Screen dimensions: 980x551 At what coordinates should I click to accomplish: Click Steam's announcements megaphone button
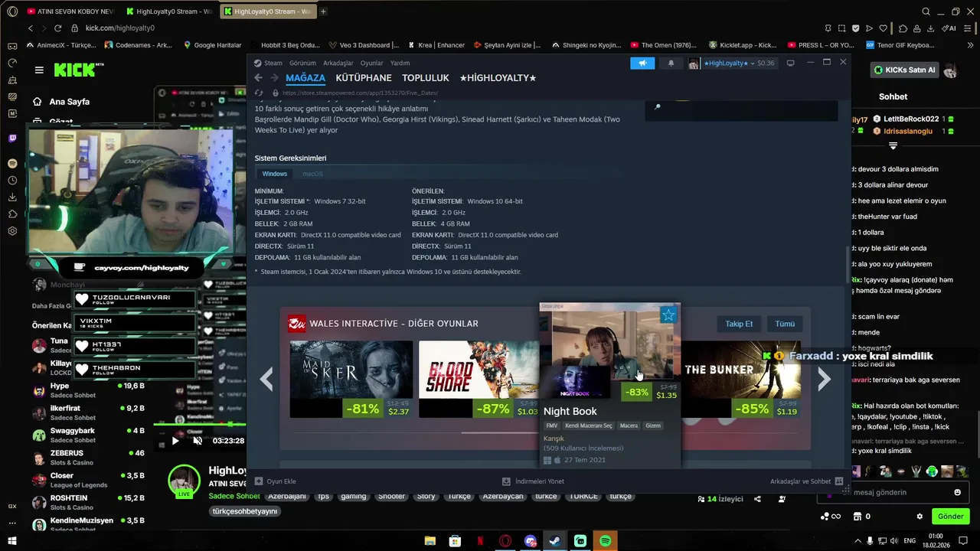642,63
